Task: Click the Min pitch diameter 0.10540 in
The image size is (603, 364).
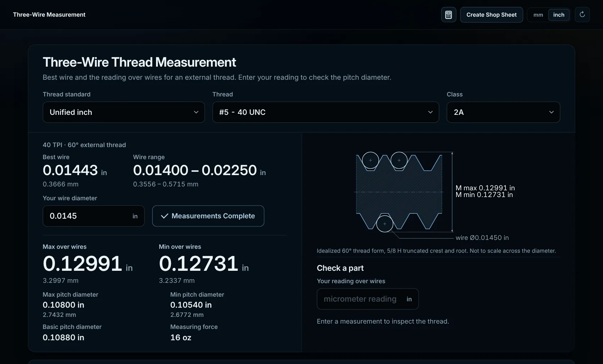Action: [x=191, y=305]
